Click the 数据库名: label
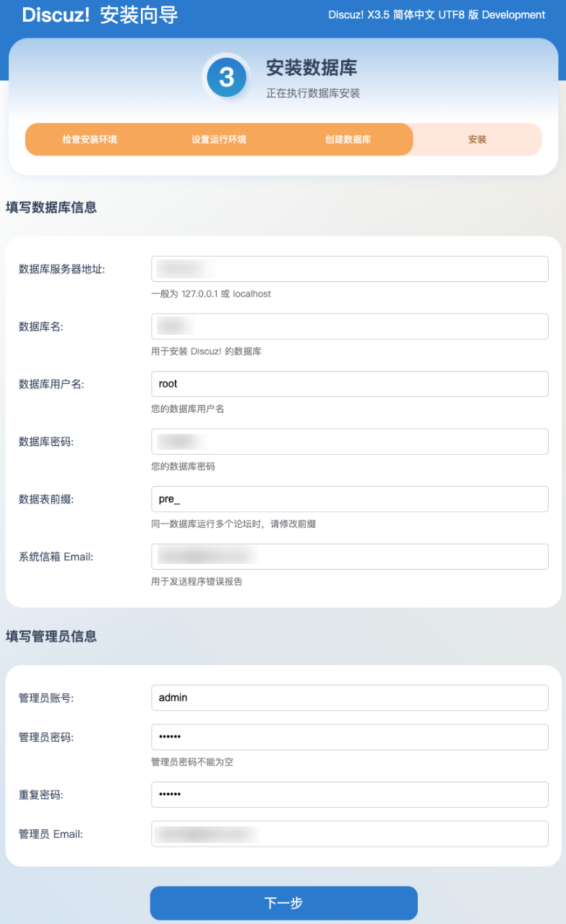 [x=40, y=327]
